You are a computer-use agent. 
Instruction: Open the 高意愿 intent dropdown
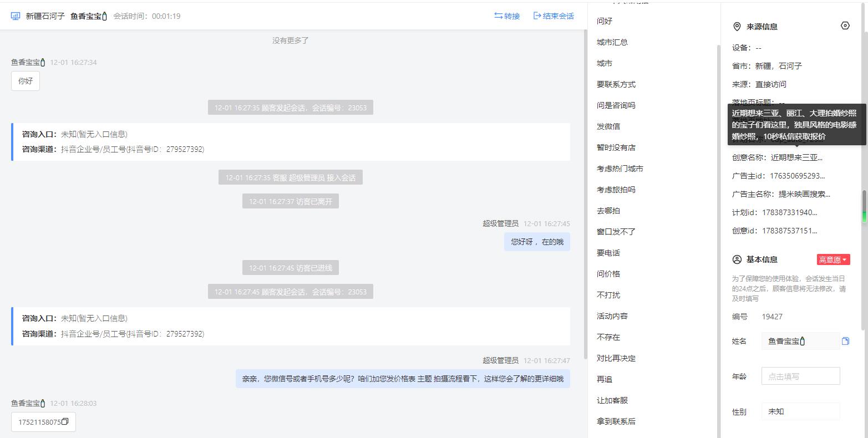click(833, 259)
